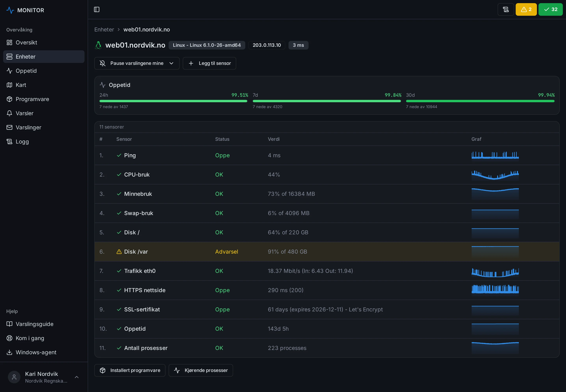566x392 pixels.
Task: Click the Minnebruk value 73% of 16384 MB
Action: [291, 194]
